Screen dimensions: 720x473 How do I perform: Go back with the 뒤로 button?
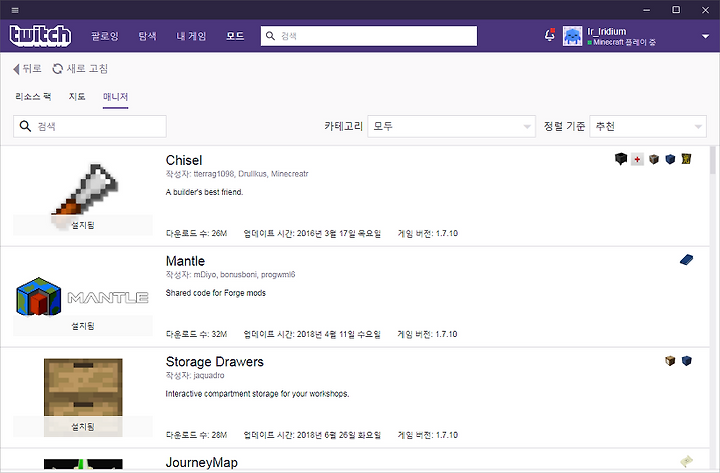pos(27,69)
